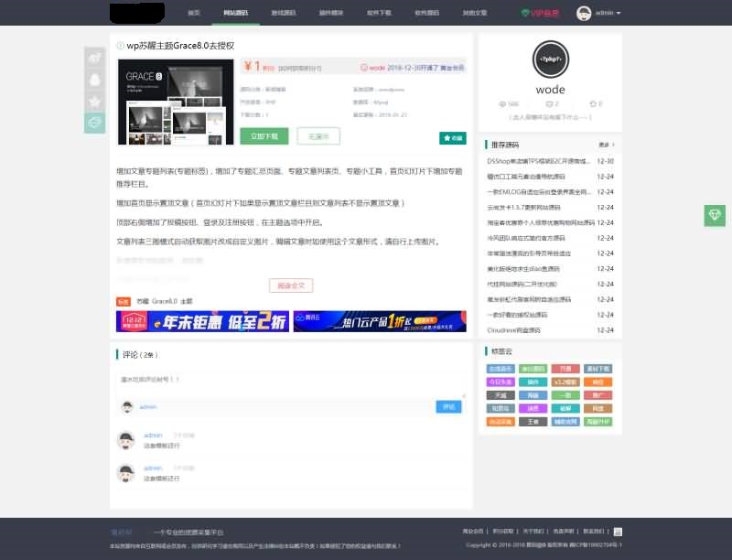Click the buyer name wode in the price bar
732x560 pixels.
click(377, 68)
